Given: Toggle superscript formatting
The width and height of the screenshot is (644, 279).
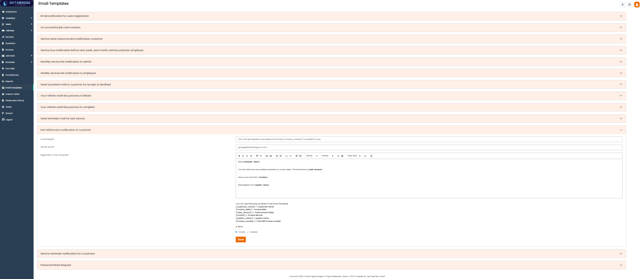Looking at the screenshot, I should coord(290,156).
